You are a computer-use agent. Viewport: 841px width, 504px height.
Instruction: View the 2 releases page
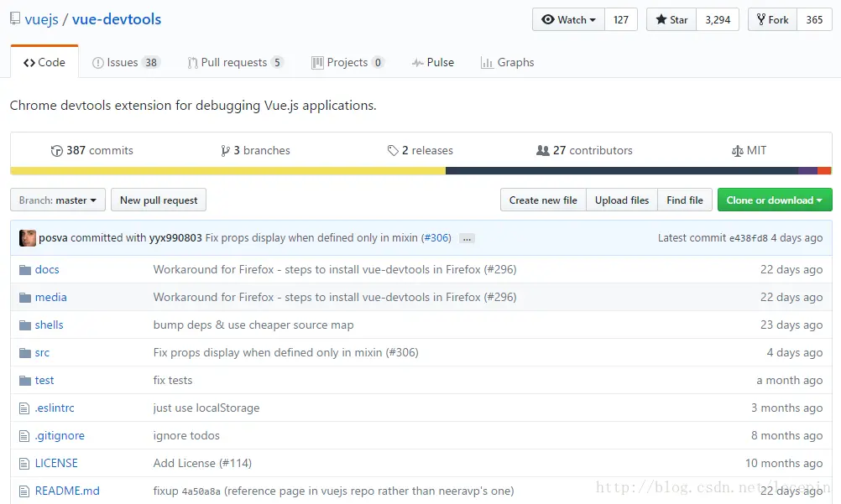tap(420, 151)
